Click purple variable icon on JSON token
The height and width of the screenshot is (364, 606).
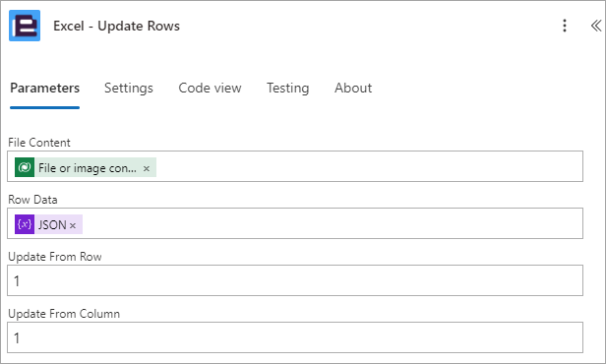pos(25,224)
